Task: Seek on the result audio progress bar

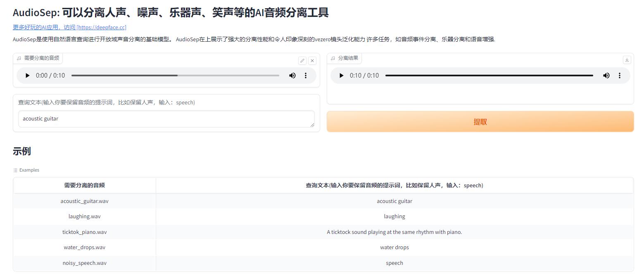Action: (489, 75)
